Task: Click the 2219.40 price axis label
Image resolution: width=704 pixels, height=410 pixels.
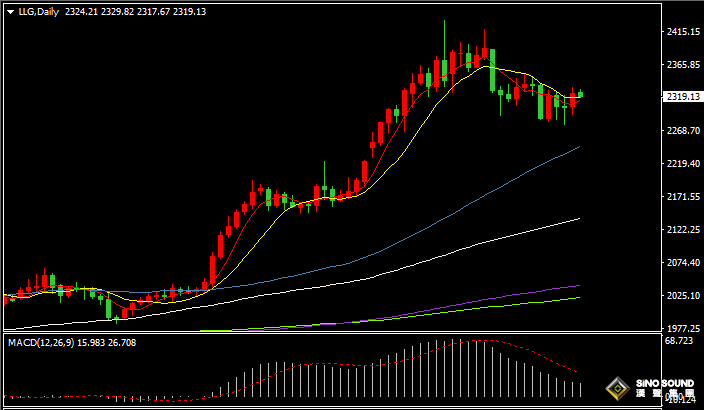Action: tap(681, 163)
